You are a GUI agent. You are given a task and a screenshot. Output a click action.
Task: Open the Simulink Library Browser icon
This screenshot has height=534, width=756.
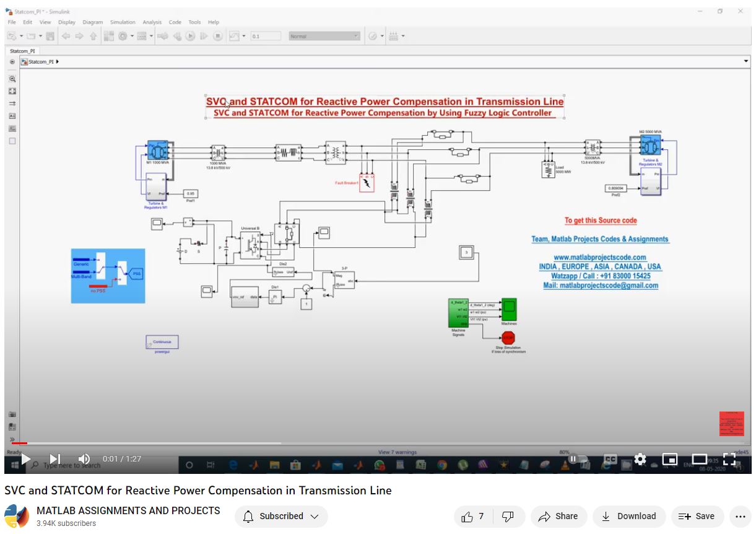point(109,37)
